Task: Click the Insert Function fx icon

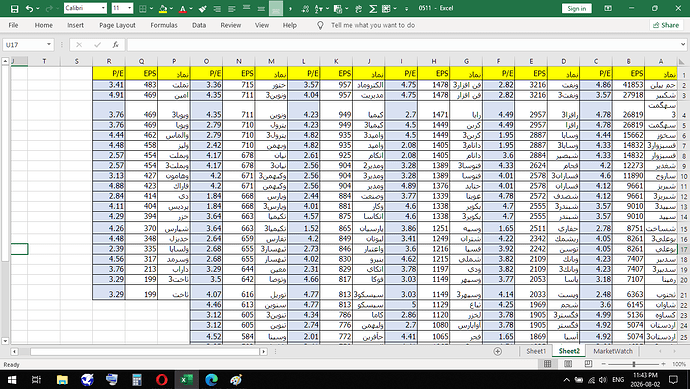Action: 115,44
